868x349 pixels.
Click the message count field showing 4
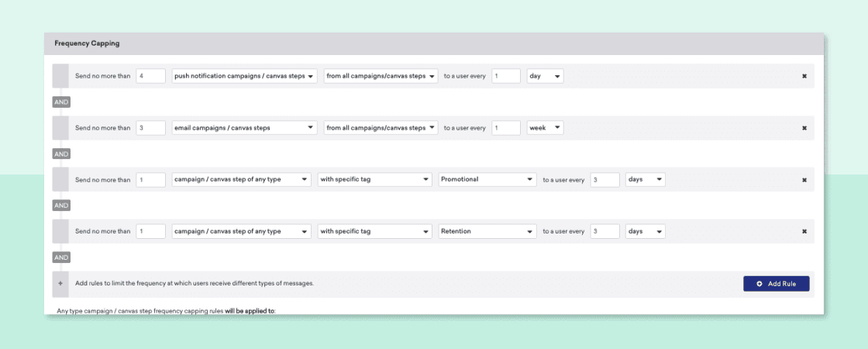click(150, 76)
